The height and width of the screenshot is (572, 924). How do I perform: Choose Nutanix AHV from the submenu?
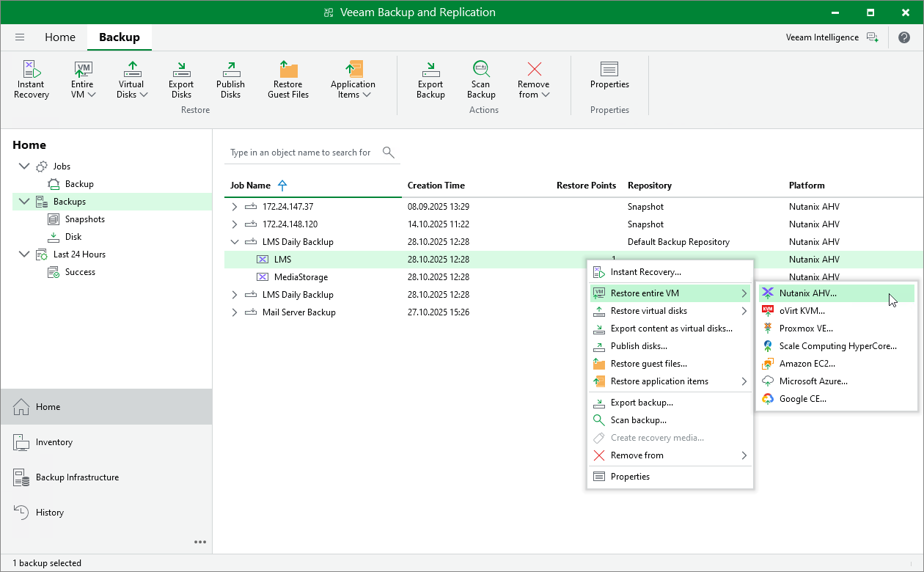[807, 293]
